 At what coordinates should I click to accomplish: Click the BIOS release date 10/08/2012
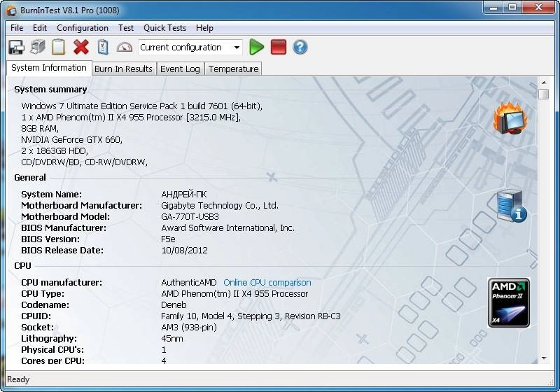184,251
